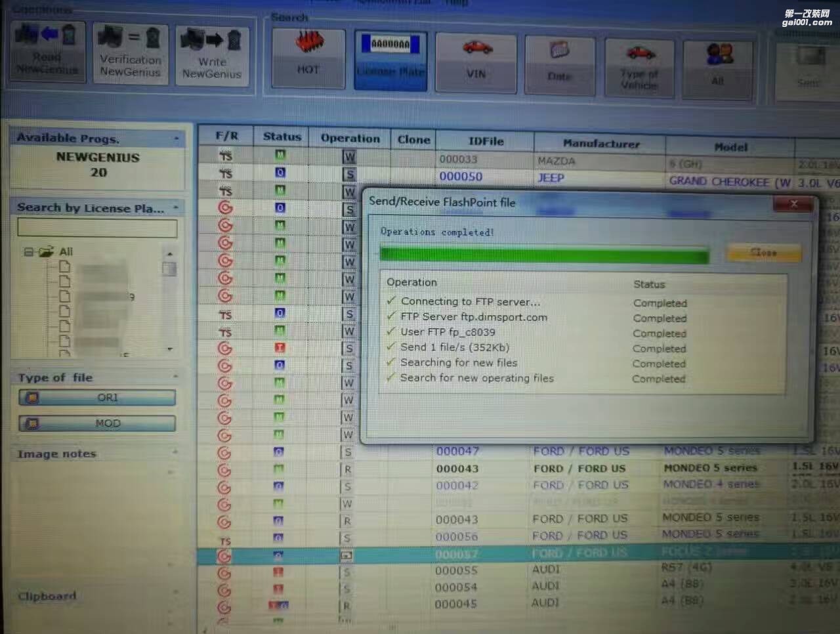840x634 pixels.
Task: Collapse the All folder tree node
Action: [29, 252]
